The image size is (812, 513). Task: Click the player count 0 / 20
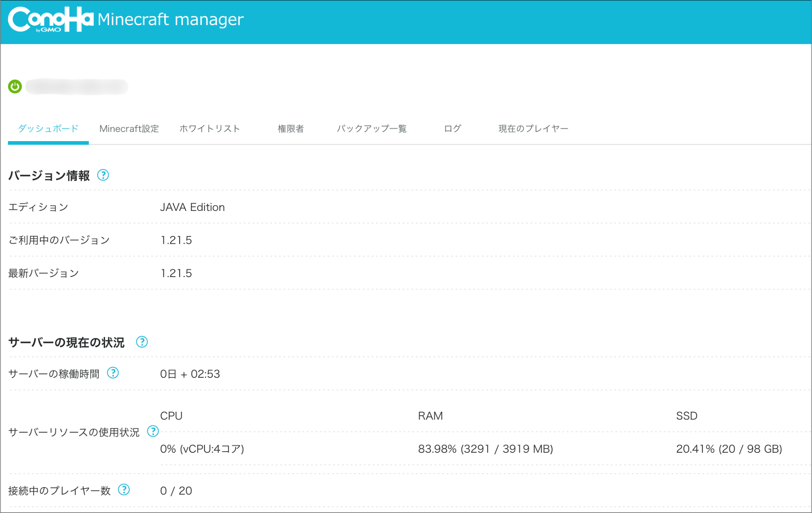pyautogui.click(x=176, y=491)
